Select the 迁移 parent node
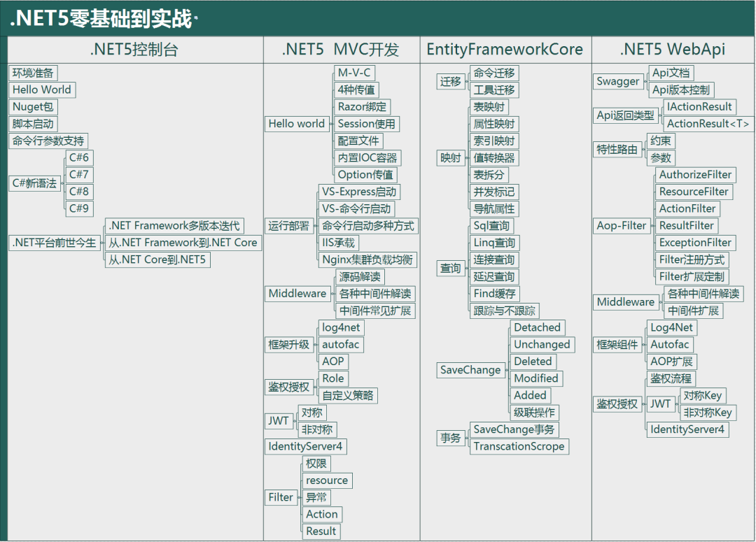The height and width of the screenshot is (542, 756). click(451, 81)
